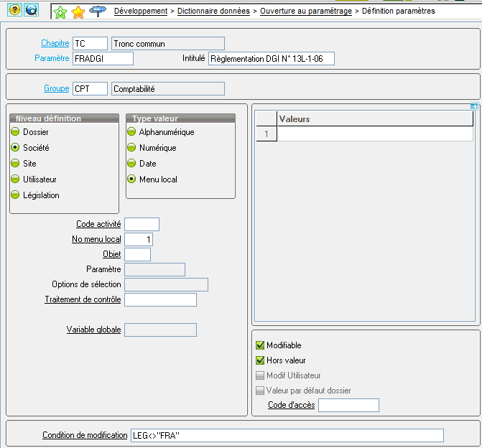Click the Intitulé field

click(x=272, y=58)
